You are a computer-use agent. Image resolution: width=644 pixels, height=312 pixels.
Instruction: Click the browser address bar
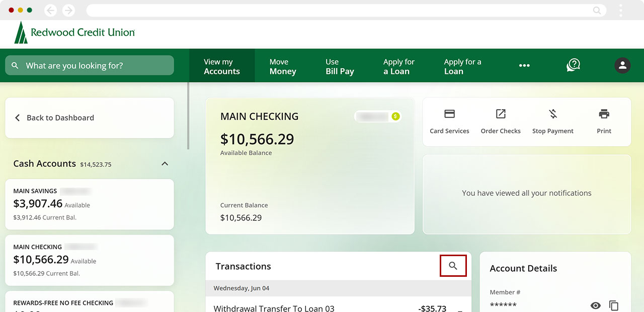click(x=346, y=10)
